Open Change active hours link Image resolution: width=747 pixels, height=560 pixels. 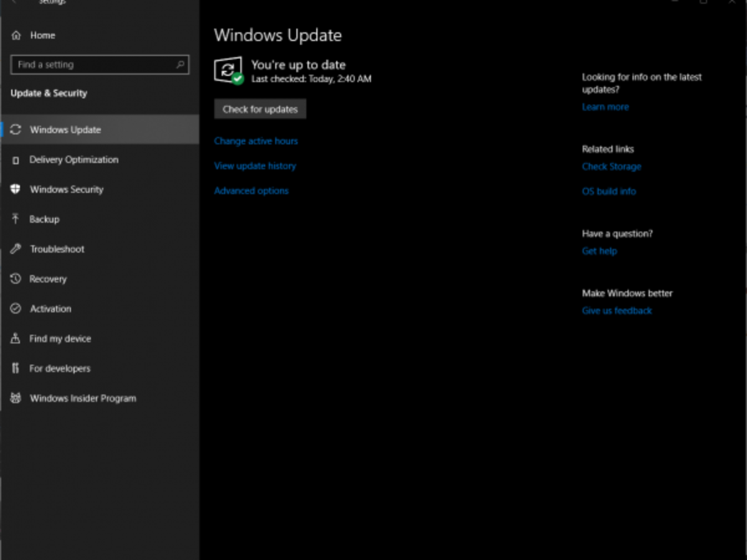click(x=256, y=141)
